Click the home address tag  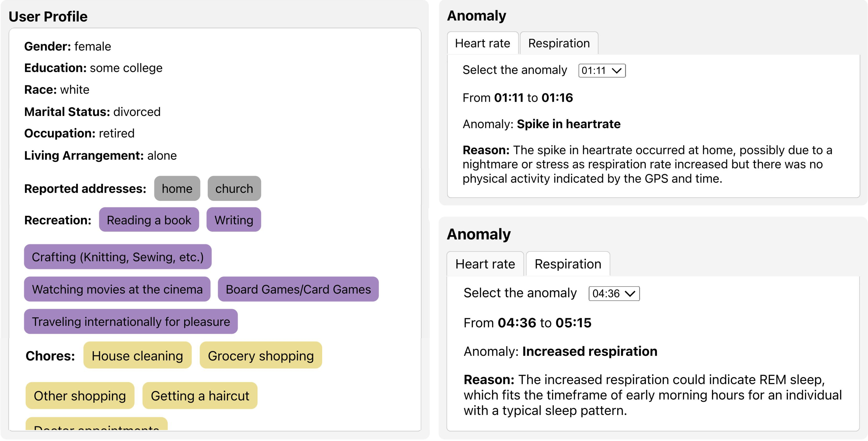click(x=177, y=189)
